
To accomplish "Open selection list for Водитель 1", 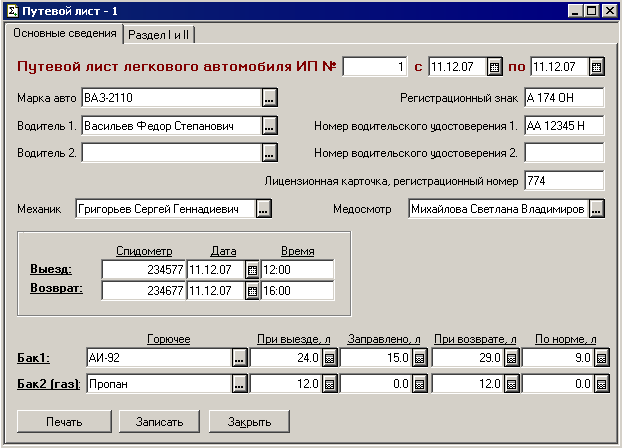I will tap(269, 126).
